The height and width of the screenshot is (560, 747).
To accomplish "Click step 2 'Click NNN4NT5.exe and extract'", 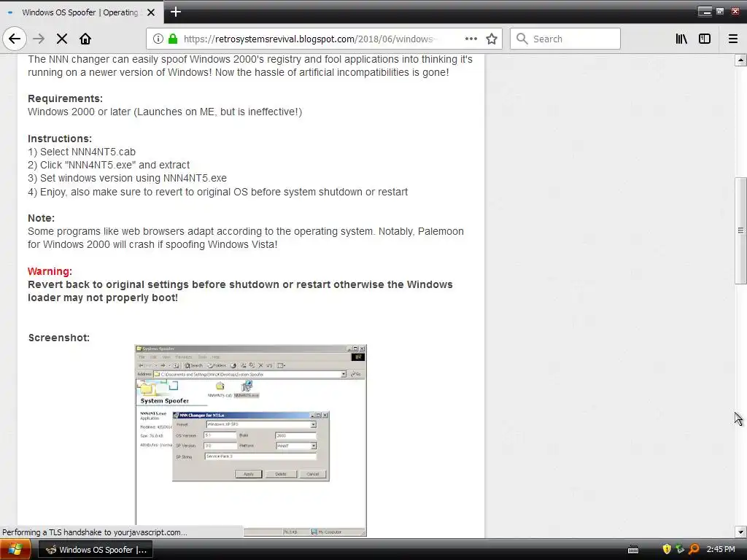I will [x=109, y=166].
